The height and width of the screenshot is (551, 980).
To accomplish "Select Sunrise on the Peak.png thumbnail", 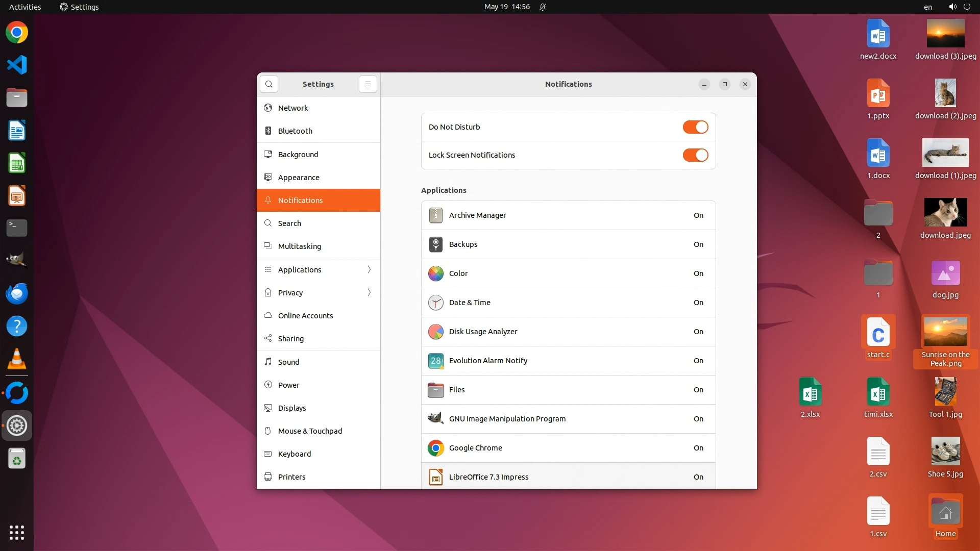I will coord(945,332).
